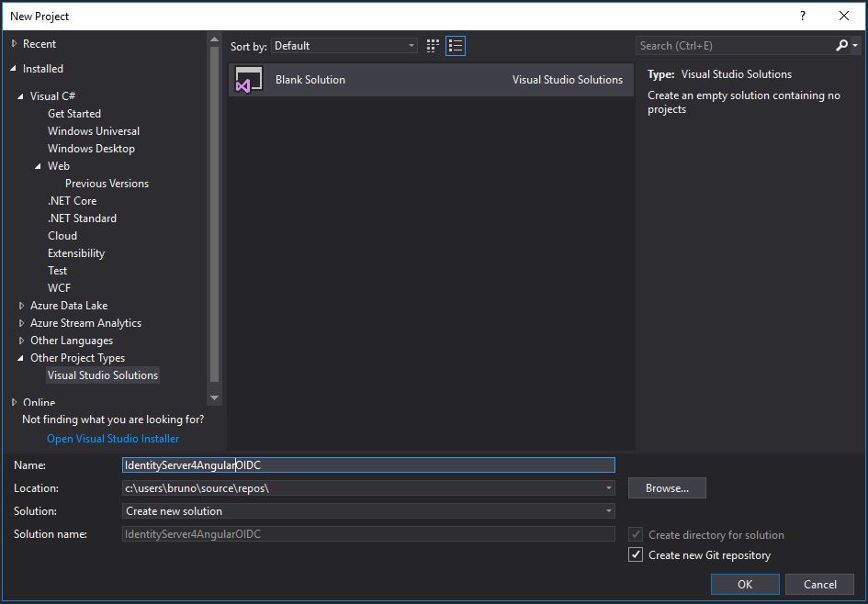
Task: Expand the Azure Stream Analytics node
Action: tap(21, 323)
